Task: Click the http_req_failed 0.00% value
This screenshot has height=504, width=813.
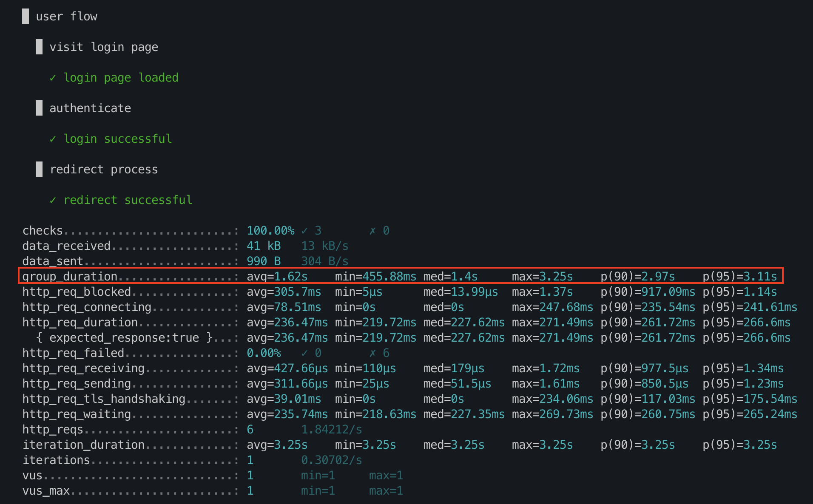Action: point(264,353)
